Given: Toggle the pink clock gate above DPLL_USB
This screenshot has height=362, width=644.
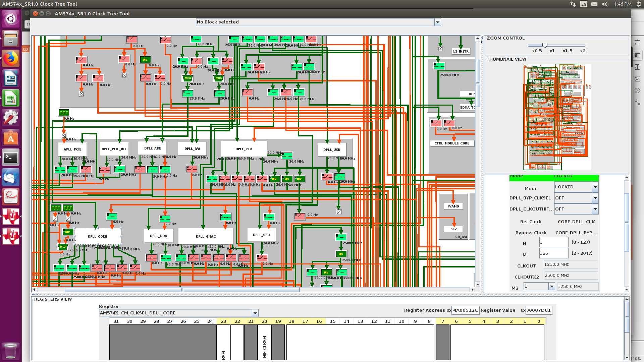Looking at the screenshot, I should coord(327,176).
